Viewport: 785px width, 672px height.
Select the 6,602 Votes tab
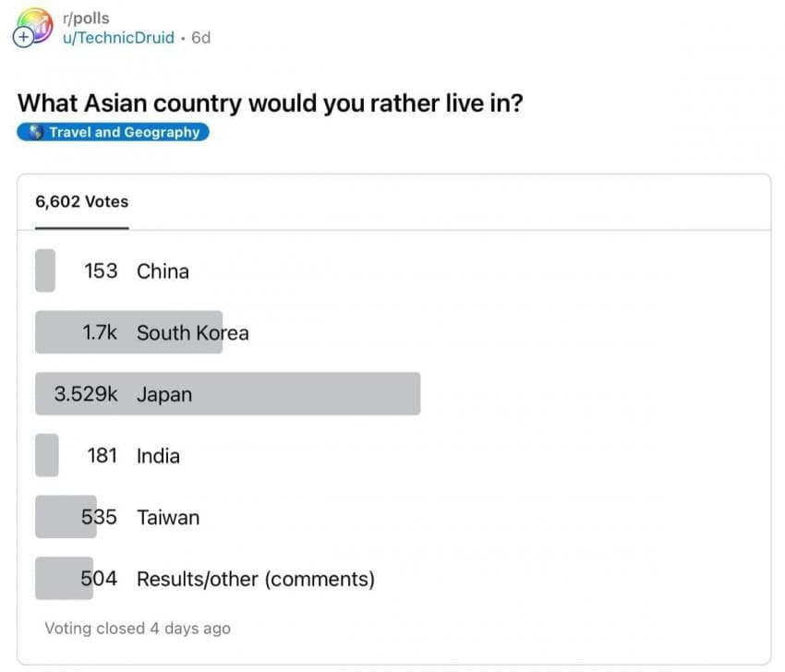click(81, 202)
